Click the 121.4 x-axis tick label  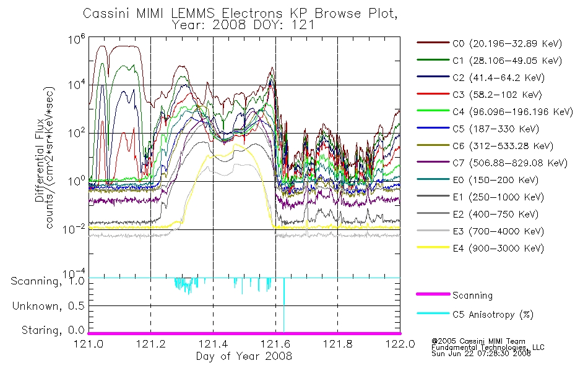point(213,344)
